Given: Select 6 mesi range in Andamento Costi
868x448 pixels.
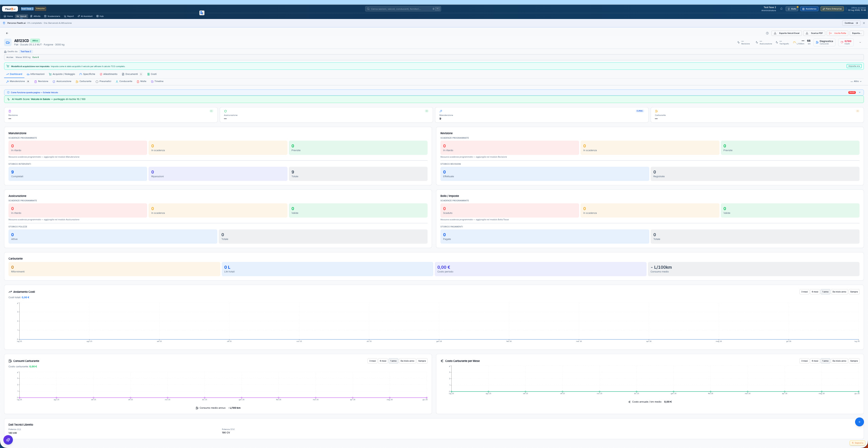Looking at the screenshot, I should [815, 292].
